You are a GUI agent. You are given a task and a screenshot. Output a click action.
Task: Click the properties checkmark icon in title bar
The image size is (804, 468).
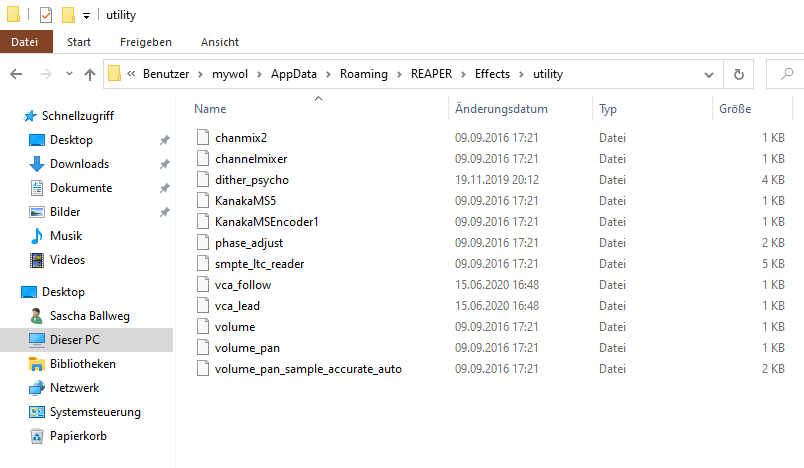46,15
